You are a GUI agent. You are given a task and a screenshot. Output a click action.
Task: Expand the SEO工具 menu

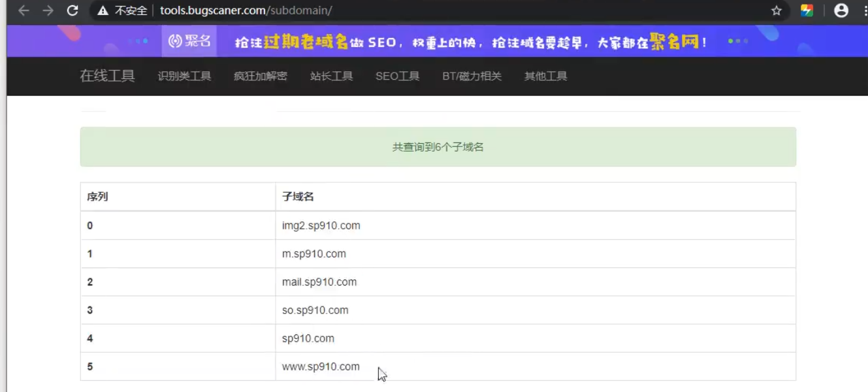click(397, 76)
